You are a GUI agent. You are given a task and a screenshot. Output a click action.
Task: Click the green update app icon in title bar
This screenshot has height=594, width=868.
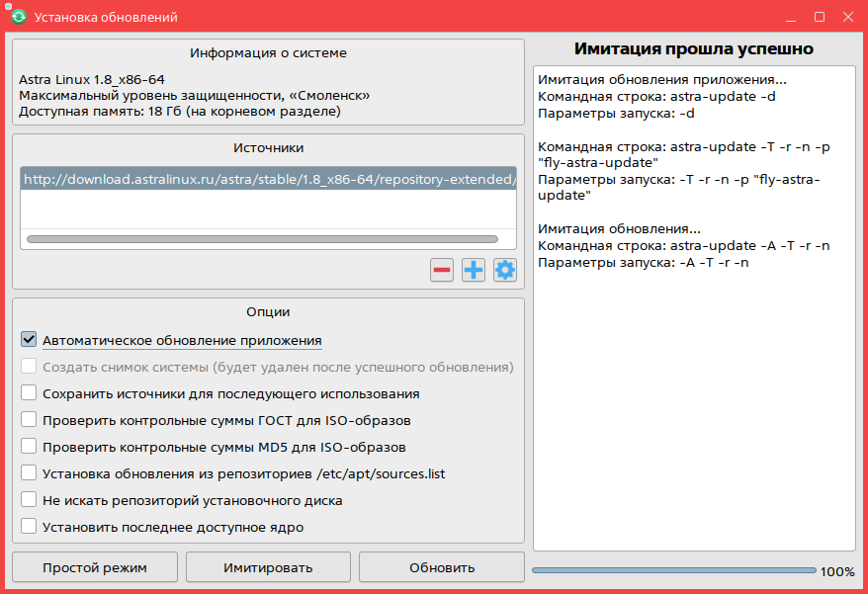click(17, 17)
